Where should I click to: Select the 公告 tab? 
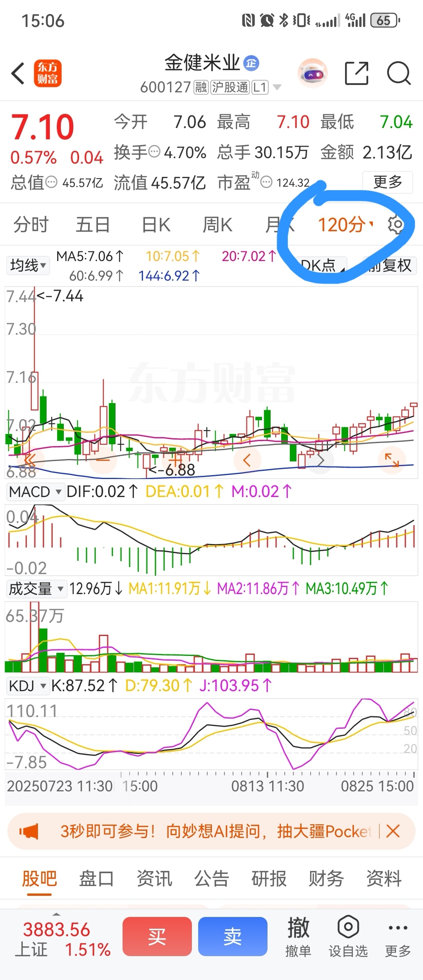coord(211,878)
